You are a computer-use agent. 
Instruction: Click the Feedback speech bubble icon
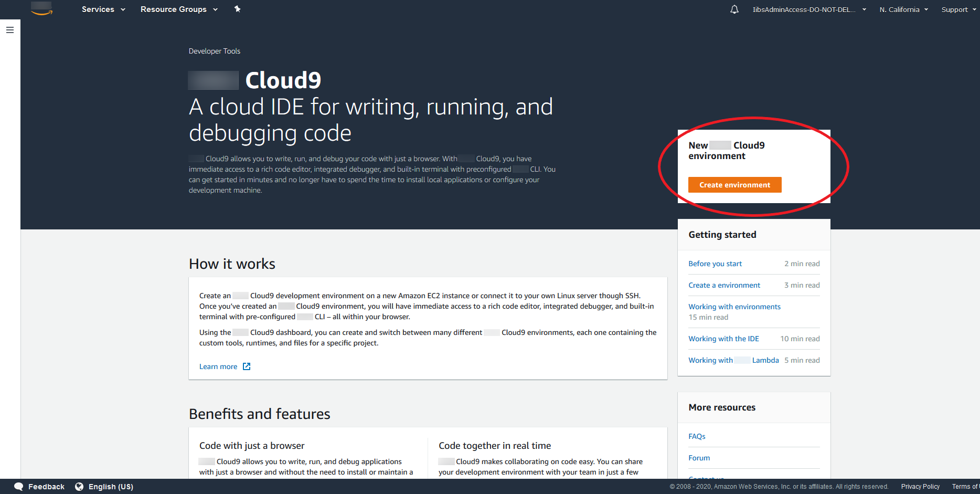click(x=19, y=487)
